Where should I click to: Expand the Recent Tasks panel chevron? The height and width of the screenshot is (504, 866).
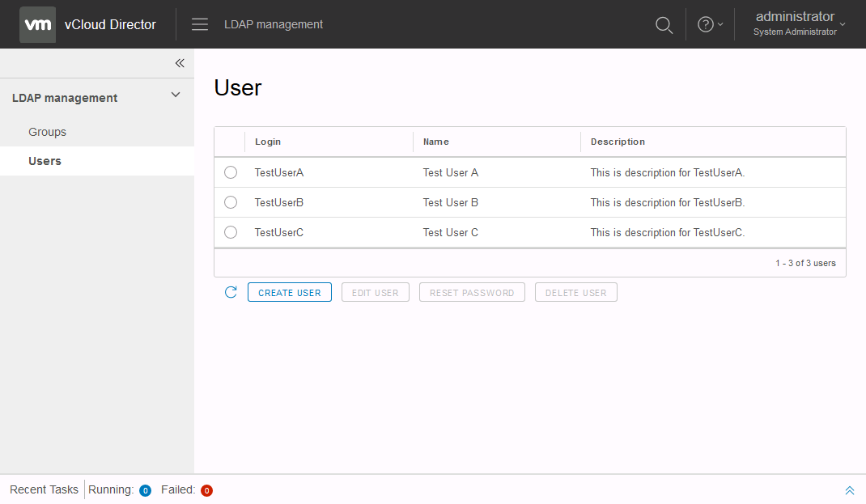pyautogui.click(x=849, y=489)
